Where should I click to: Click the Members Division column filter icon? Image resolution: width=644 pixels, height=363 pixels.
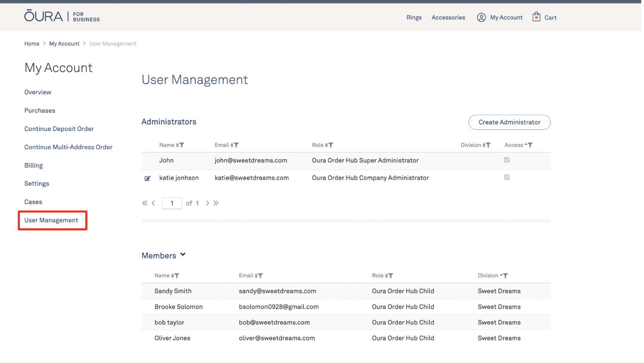point(505,276)
